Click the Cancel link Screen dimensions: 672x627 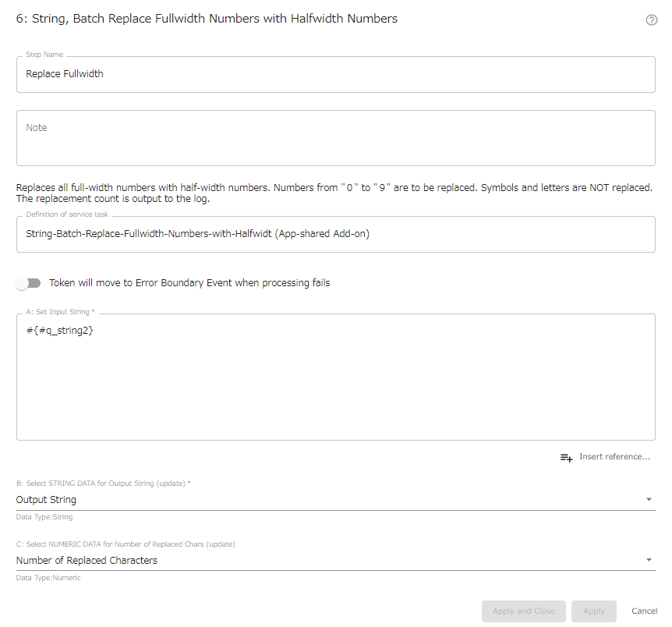(644, 611)
